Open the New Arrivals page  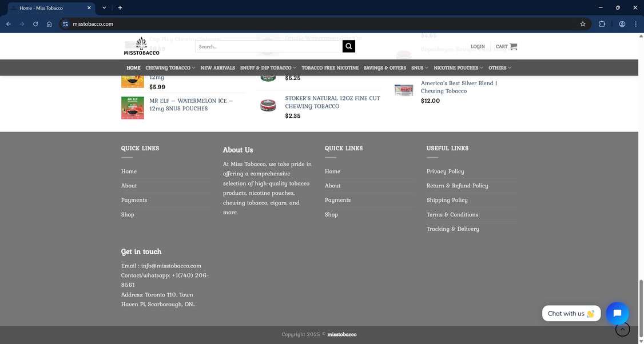pos(218,68)
